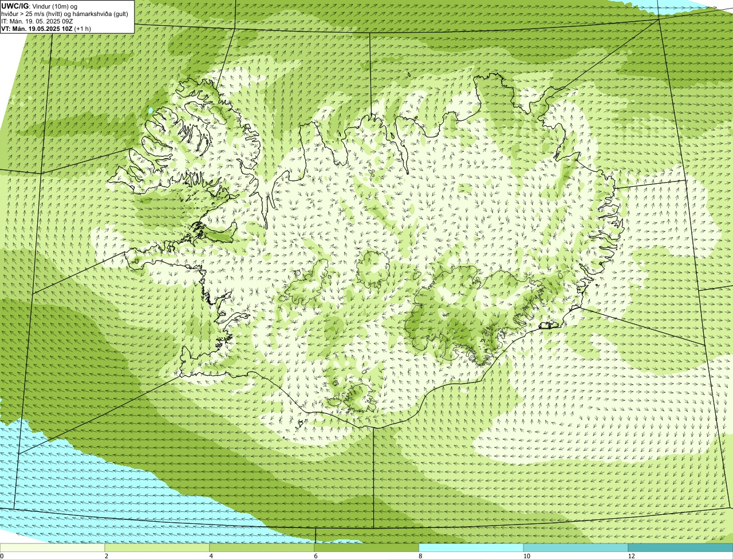Pick the medium green 4–6 m/s legend swatch
Viewport: 733px width, 560px height.
pyautogui.click(x=262, y=547)
